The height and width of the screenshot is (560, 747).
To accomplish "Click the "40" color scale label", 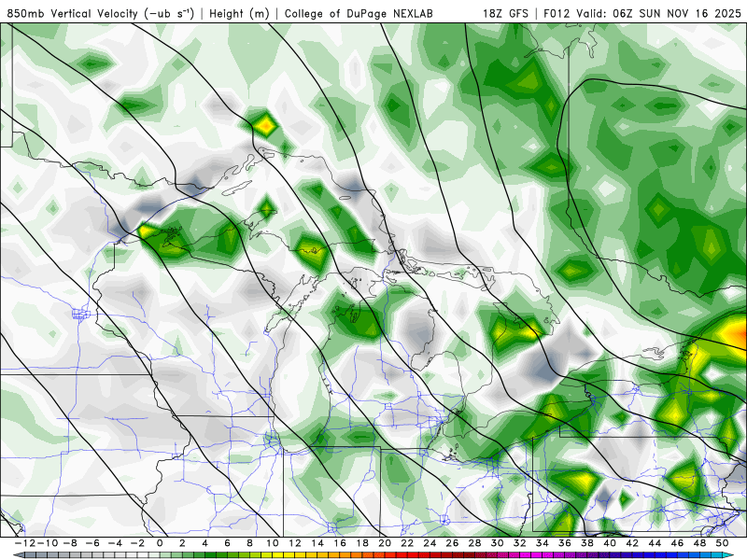I will pos(610,543).
